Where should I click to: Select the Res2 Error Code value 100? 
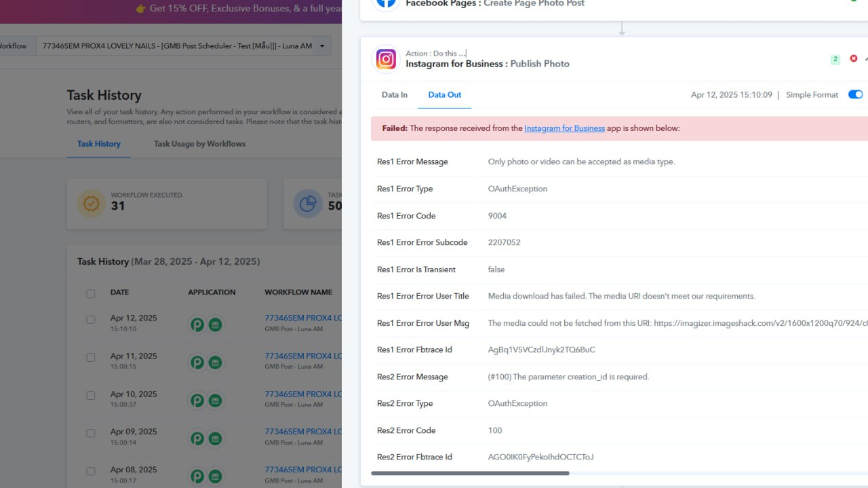tap(495, 430)
